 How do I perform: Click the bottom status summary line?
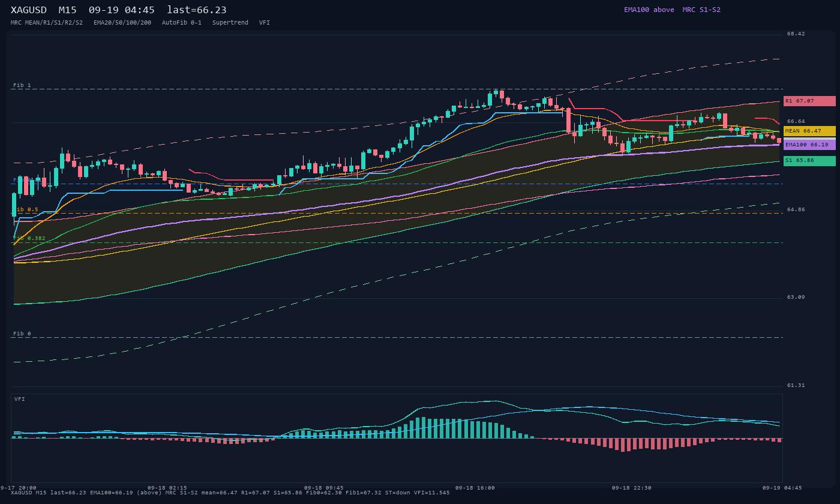click(230, 493)
